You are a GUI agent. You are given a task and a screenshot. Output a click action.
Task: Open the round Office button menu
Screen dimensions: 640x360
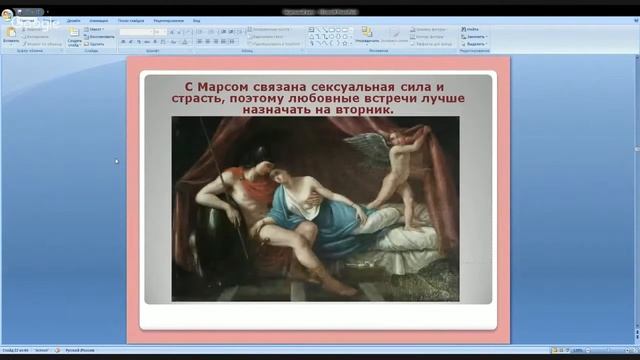7,15
